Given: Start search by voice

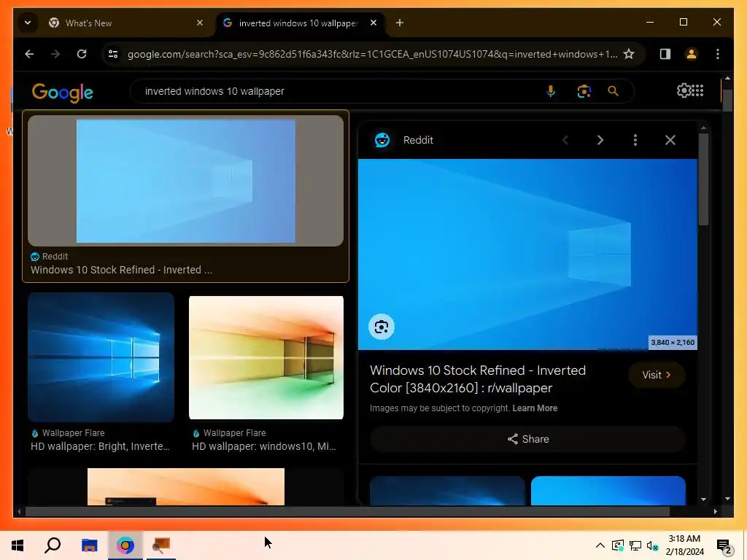Looking at the screenshot, I should coord(551,91).
